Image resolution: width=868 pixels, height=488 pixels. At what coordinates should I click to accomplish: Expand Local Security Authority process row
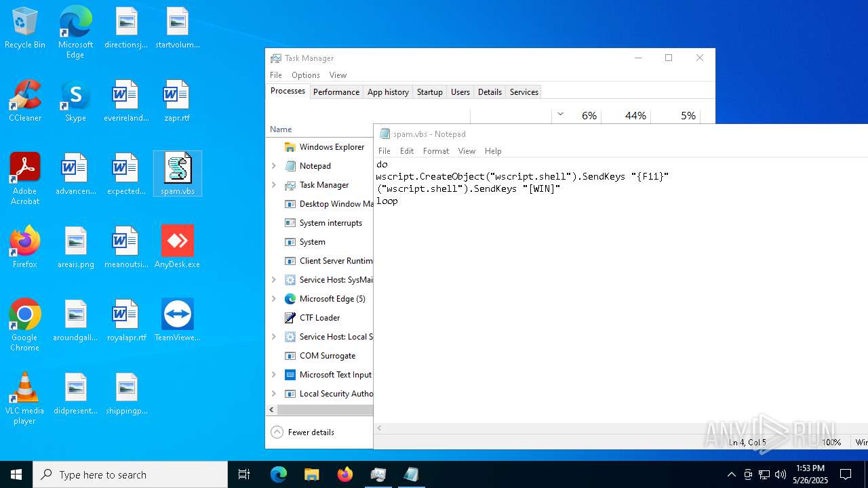click(x=274, y=393)
